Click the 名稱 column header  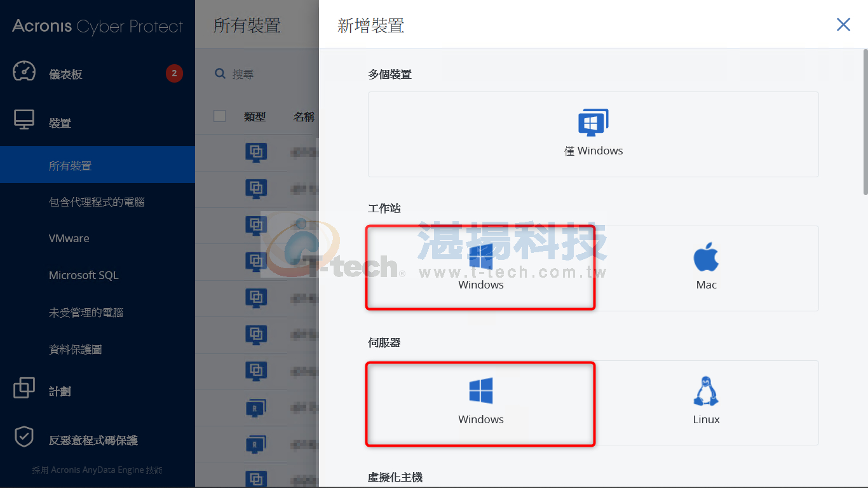tap(304, 116)
